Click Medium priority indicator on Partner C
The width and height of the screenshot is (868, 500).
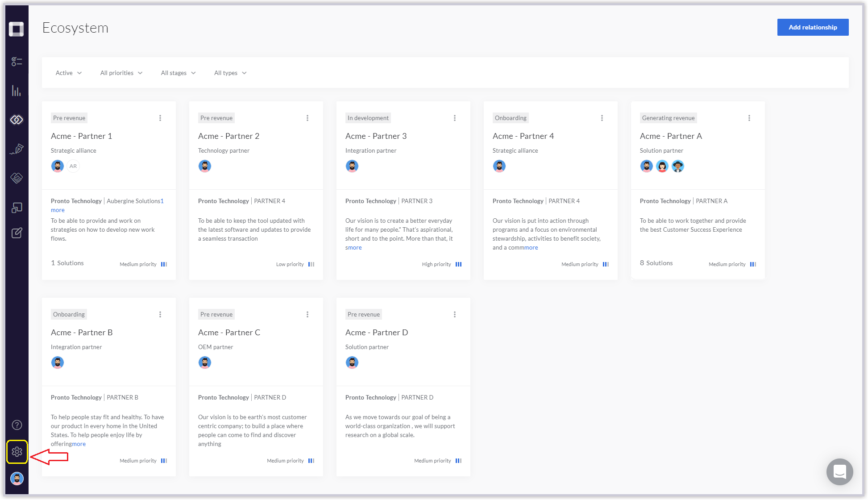click(x=291, y=461)
